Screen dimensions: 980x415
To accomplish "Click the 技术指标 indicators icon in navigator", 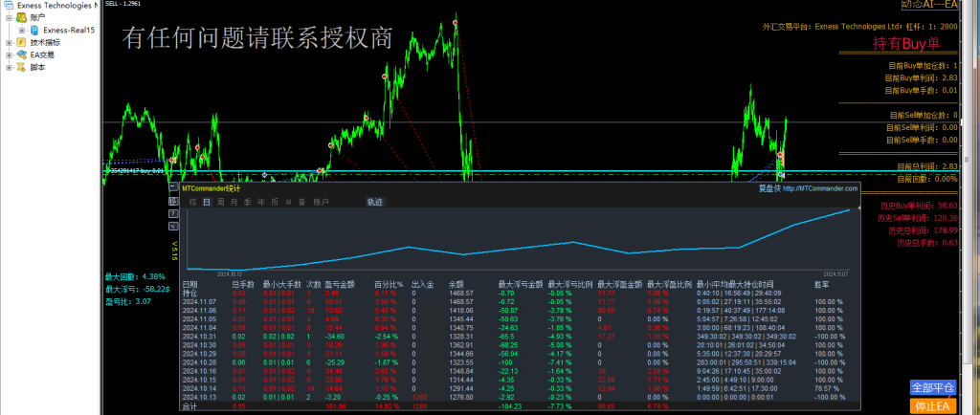I will coord(23,42).
